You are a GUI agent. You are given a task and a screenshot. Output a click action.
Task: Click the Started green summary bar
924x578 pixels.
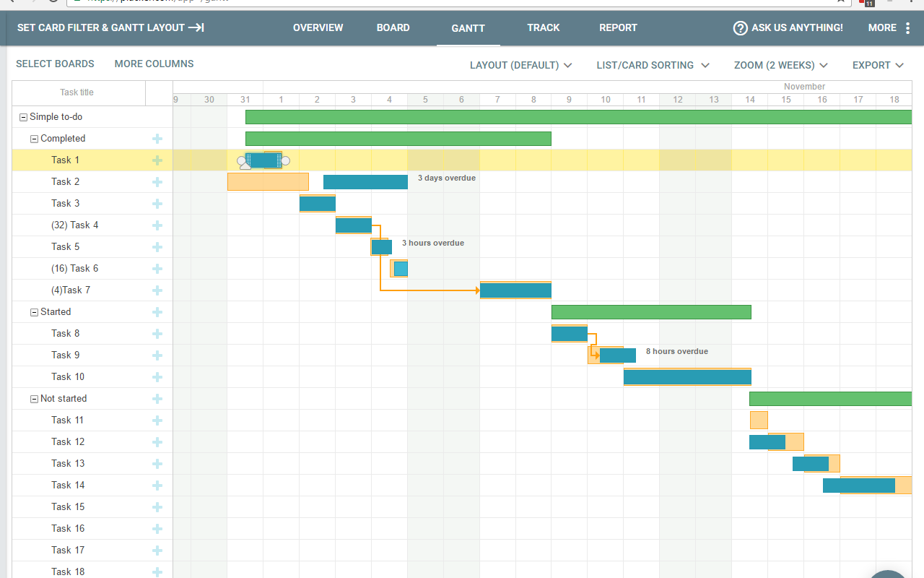click(x=651, y=312)
